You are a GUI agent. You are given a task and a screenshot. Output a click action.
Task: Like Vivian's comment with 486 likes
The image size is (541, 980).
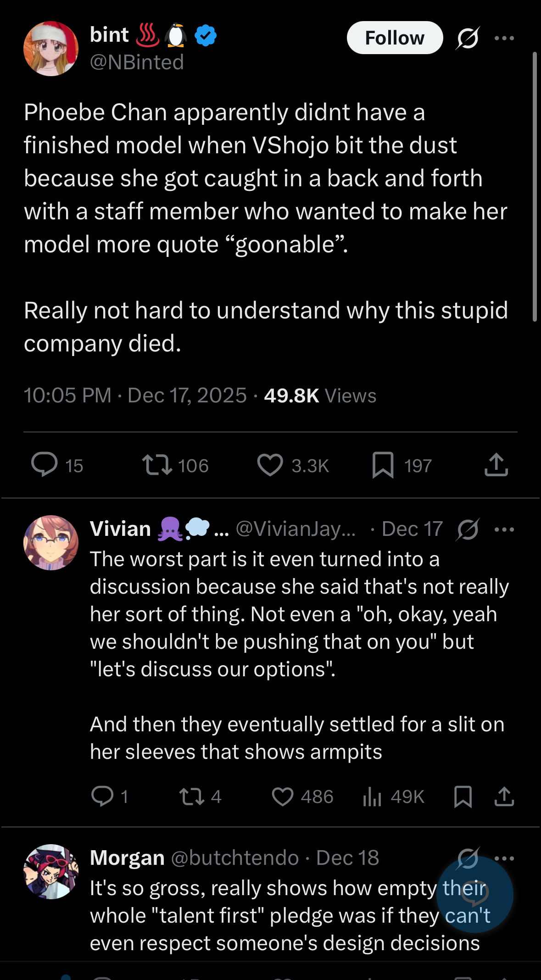(282, 796)
